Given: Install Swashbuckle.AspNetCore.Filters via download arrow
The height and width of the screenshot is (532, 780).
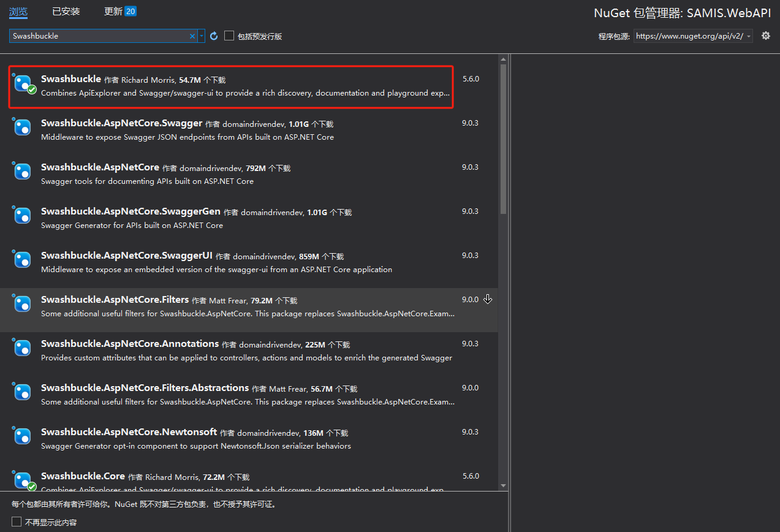Looking at the screenshot, I should (488, 299).
